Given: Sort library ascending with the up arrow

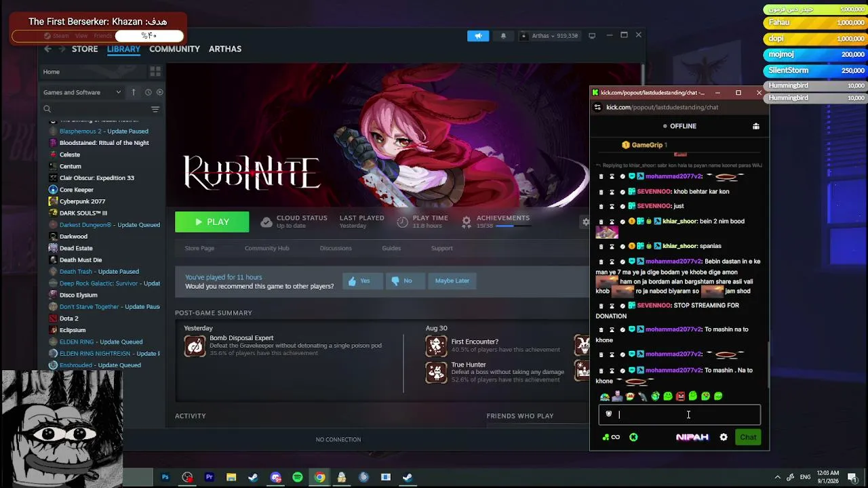Looking at the screenshot, I should pos(134,92).
